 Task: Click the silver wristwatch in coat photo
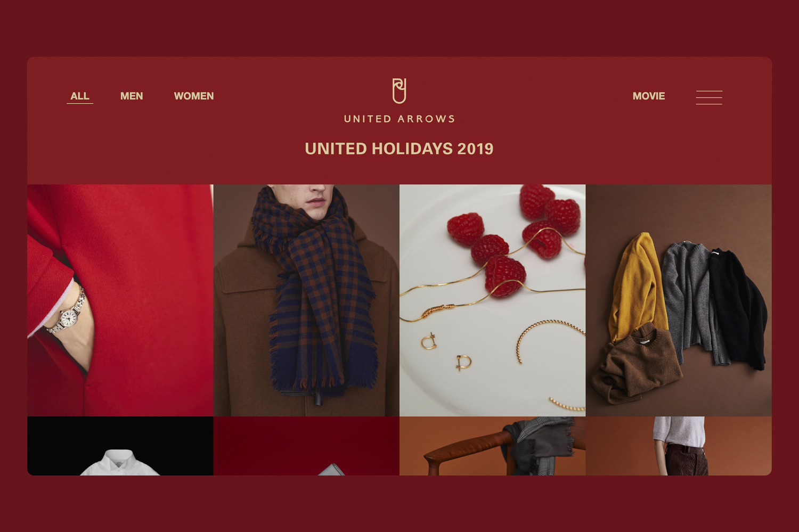(68, 314)
